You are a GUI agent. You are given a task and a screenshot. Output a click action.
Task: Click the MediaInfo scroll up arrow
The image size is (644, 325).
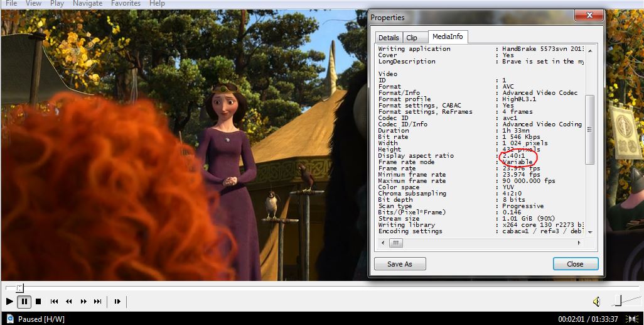(x=590, y=50)
